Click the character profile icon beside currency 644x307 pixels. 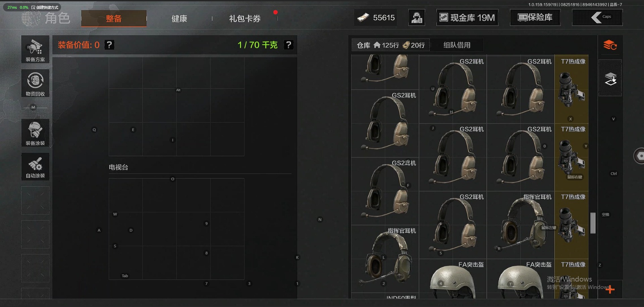coord(417,17)
